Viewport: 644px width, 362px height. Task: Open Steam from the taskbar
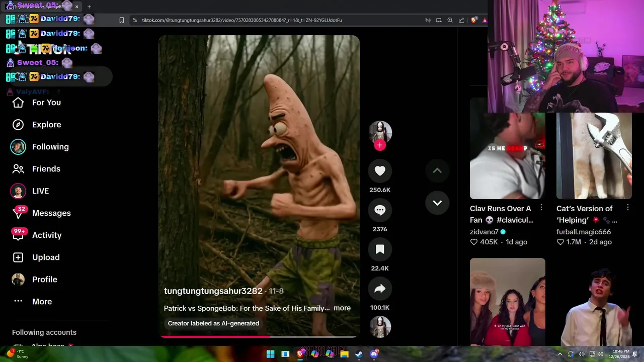[359, 354]
